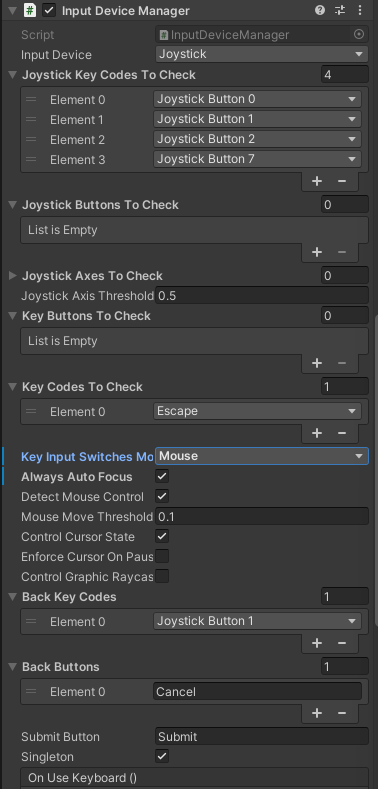Screen dimensions: 378x789
Task: Uncheck Control Cursor State
Action: point(162,536)
